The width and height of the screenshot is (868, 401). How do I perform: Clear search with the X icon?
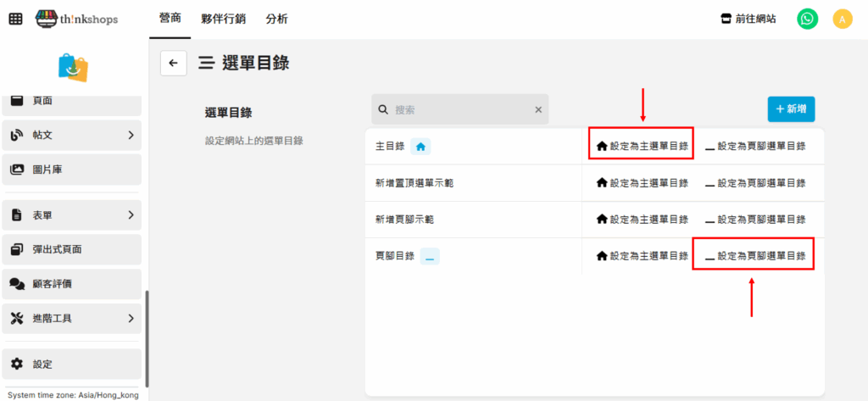(x=537, y=109)
